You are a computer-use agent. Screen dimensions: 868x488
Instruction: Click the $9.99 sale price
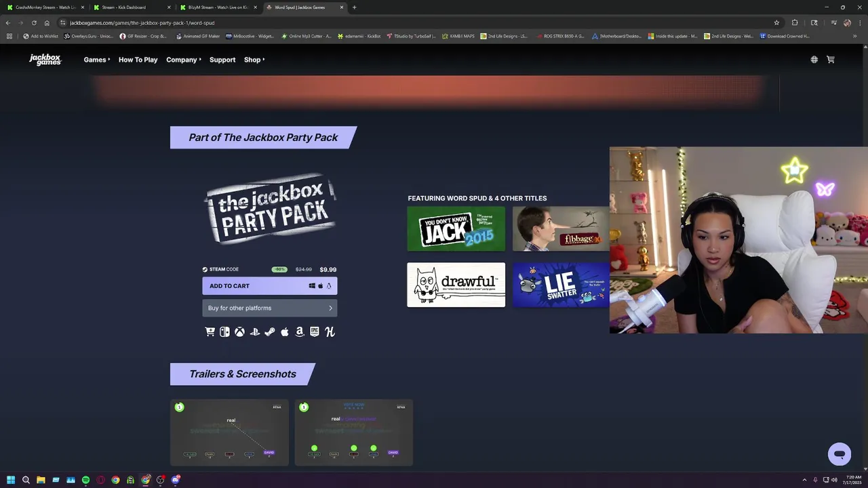coord(328,269)
